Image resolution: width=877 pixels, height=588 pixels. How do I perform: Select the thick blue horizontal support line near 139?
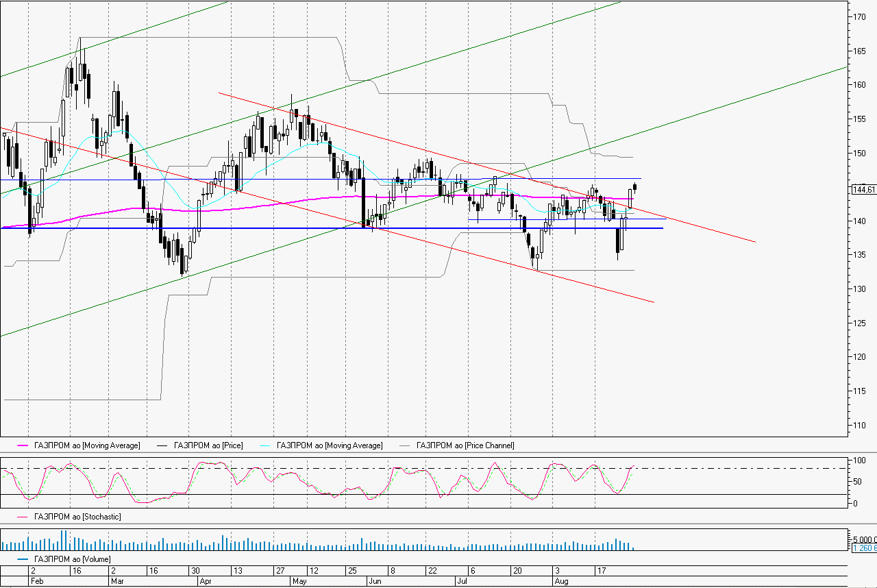pos(411,228)
